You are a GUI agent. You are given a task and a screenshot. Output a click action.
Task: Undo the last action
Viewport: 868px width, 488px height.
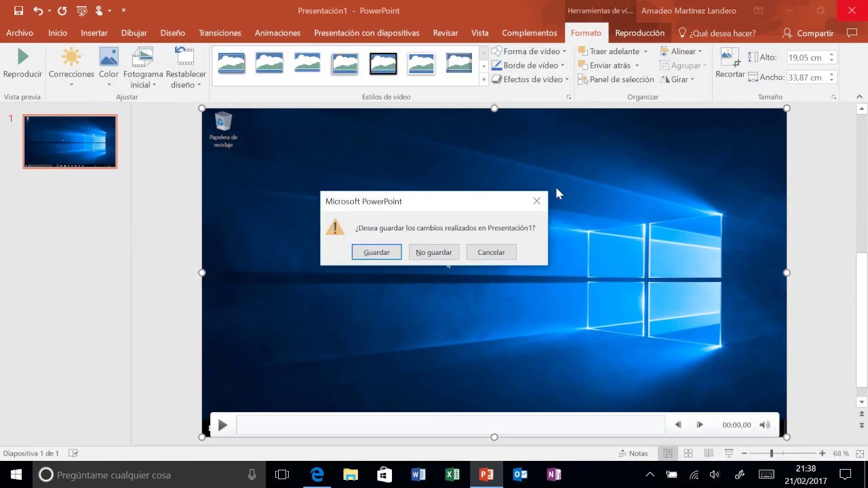tap(38, 11)
